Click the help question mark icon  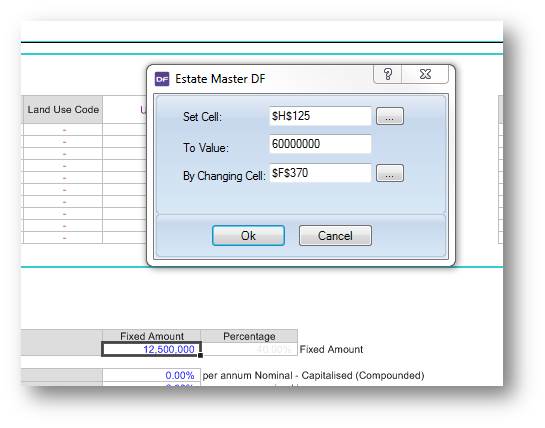pyautogui.click(x=388, y=74)
